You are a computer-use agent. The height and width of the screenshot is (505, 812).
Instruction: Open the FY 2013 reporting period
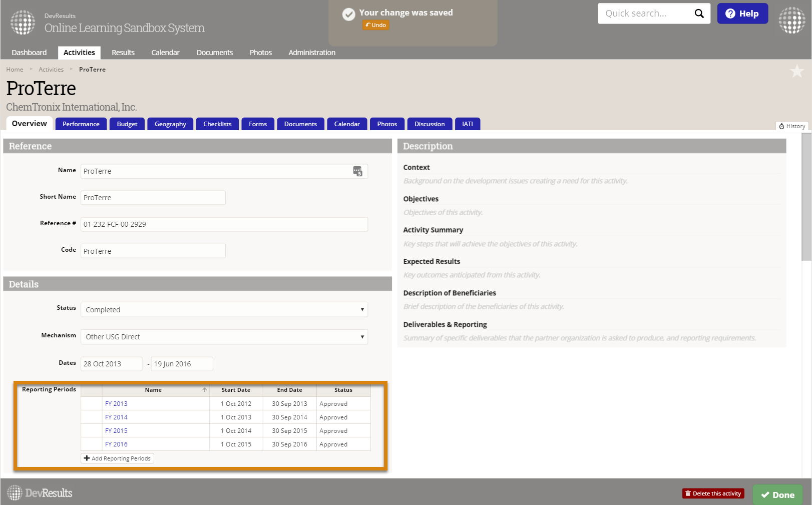click(x=116, y=404)
